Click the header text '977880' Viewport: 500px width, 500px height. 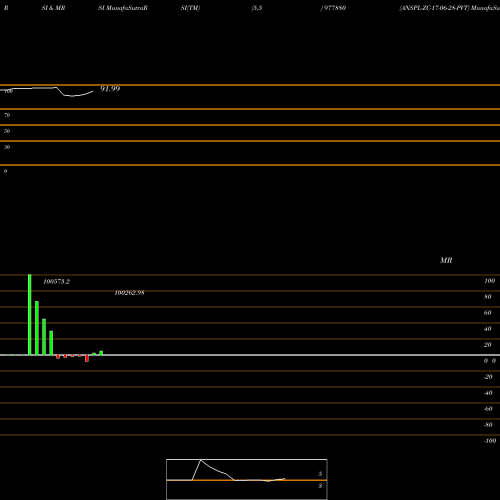click(x=335, y=8)
